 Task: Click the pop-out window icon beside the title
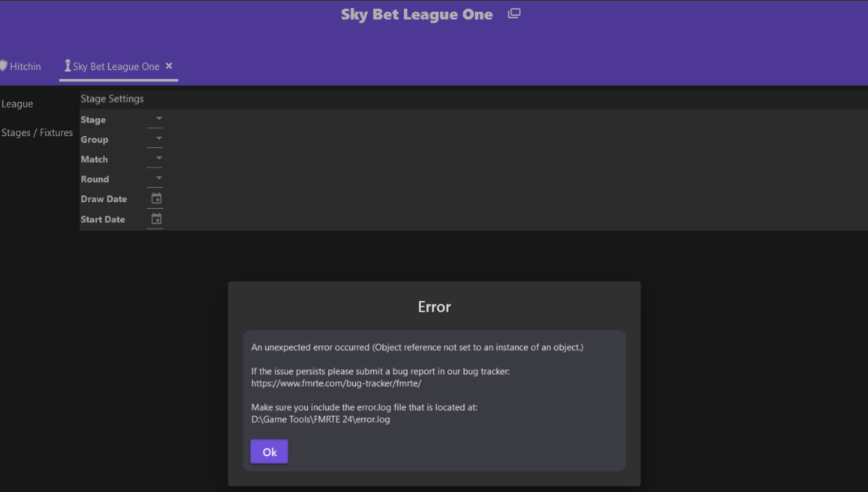(x=514, y=14)
